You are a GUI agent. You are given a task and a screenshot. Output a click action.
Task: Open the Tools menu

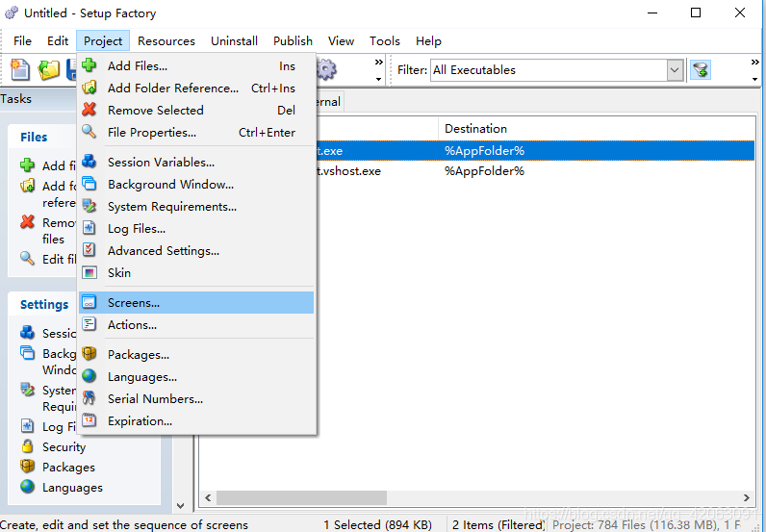pyautogui.click(x=385, y=41)
